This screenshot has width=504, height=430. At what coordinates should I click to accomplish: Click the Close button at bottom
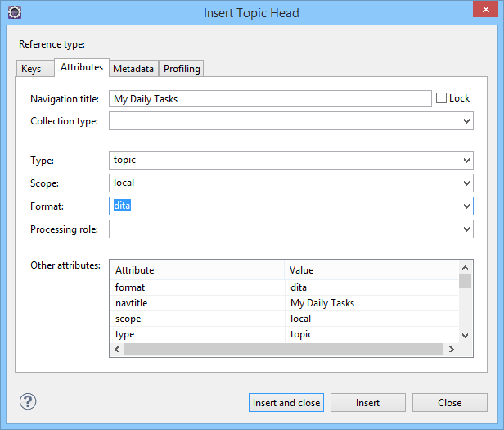click(449, 403)
